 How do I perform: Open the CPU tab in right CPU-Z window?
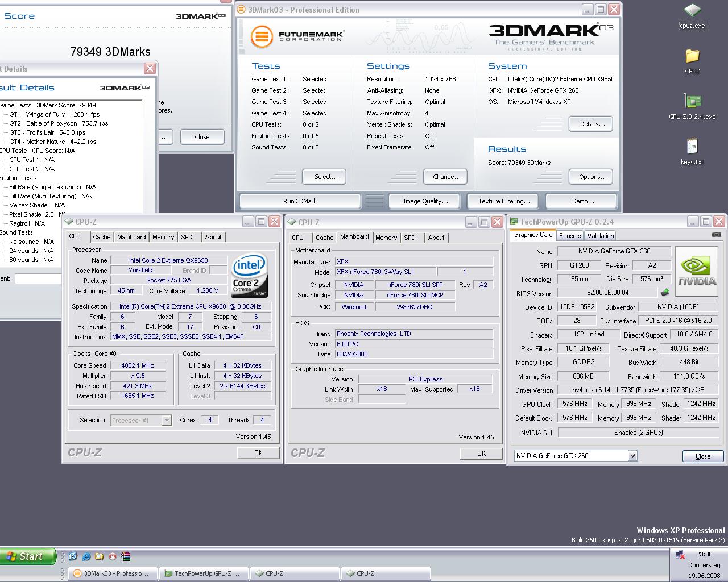298,238
